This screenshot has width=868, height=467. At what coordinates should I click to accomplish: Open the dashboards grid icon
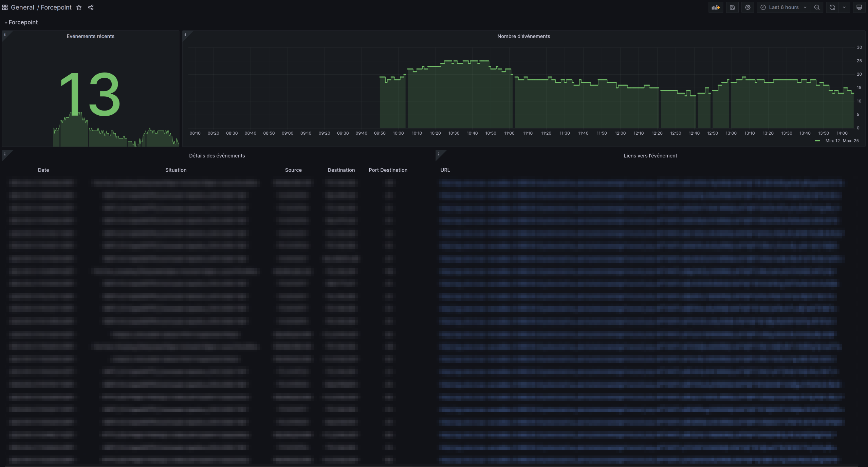click(5, 7)
